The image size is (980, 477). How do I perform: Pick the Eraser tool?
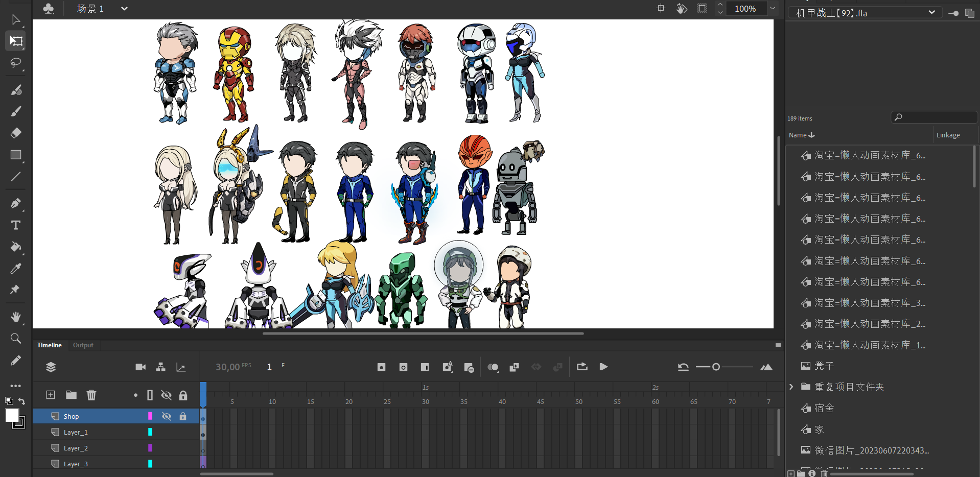pyautogui.click(x=16, y=133)
